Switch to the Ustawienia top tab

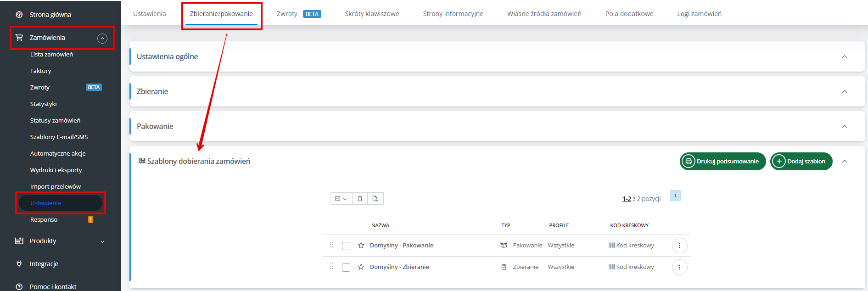coord(149,14)
